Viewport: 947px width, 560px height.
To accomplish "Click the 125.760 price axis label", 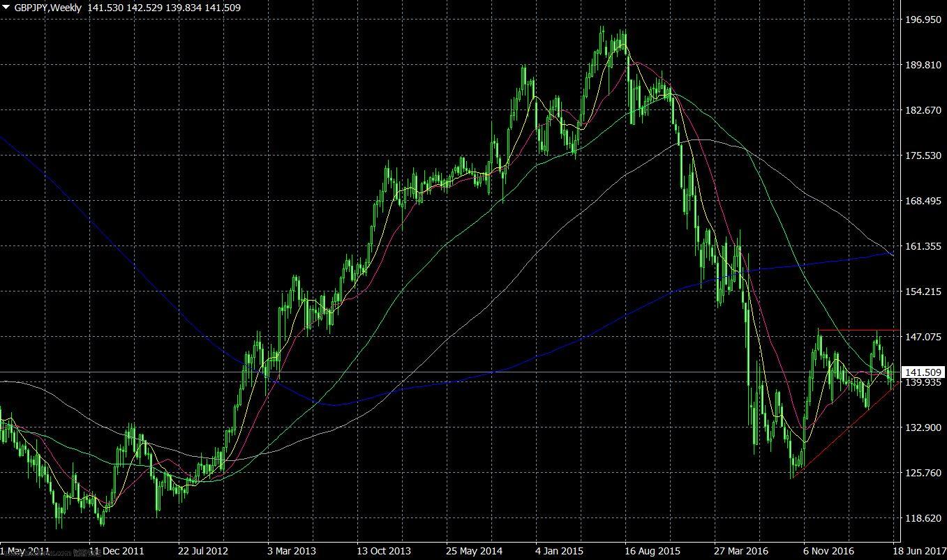I will (922, 473).
